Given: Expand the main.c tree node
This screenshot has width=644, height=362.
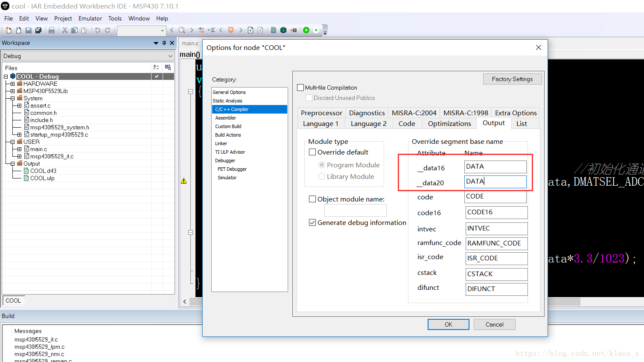Looking at the screenshot, I should pyautogui.click(x=20, y=149).
